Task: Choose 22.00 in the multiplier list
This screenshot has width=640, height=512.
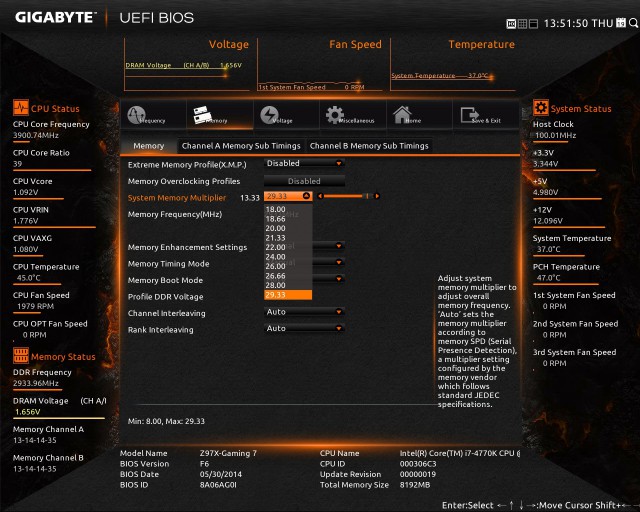Action: 288,247
